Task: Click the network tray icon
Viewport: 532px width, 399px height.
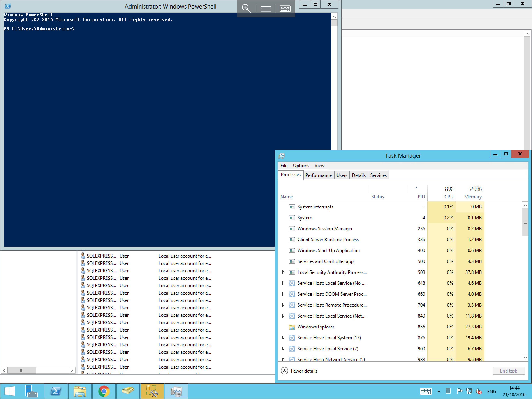Action: 469,391
